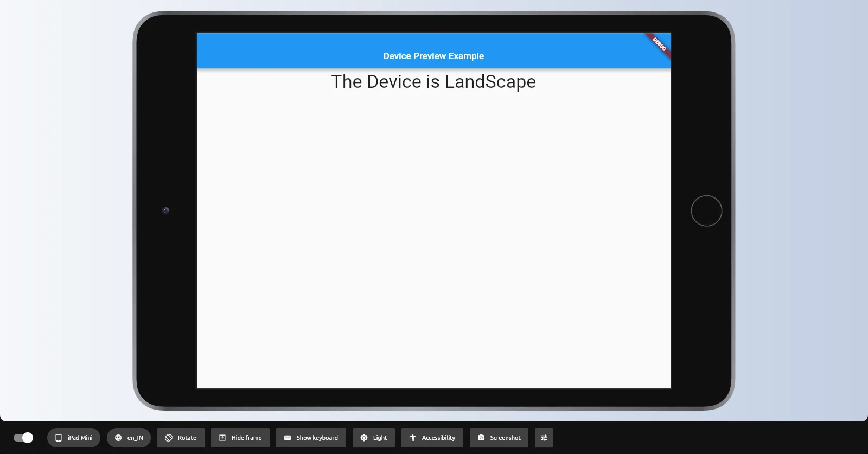868x454 pixels.
Task: Open the iPad Mini device selector
Action: click(74, 438)
